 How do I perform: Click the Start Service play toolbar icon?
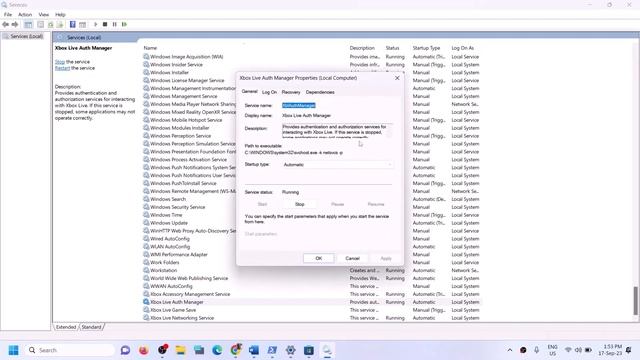pos(96,24)
